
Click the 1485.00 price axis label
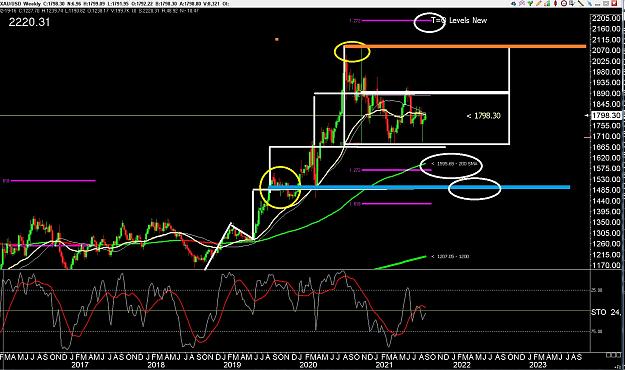coord(606,190)
